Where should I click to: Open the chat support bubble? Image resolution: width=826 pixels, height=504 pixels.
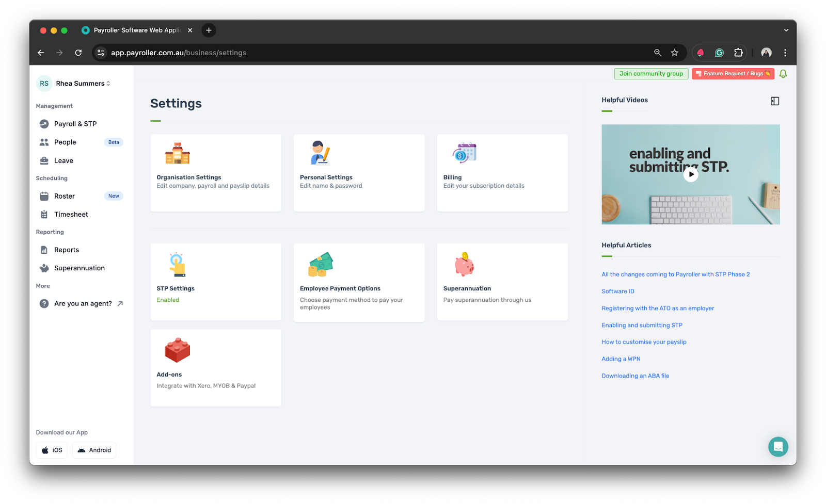click(778, 447)
